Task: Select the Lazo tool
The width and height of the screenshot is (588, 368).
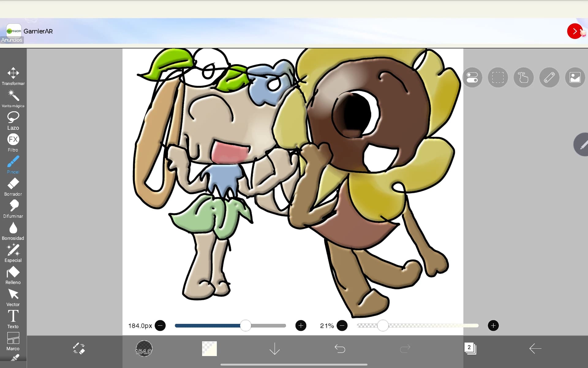Action: pos(13,121)
